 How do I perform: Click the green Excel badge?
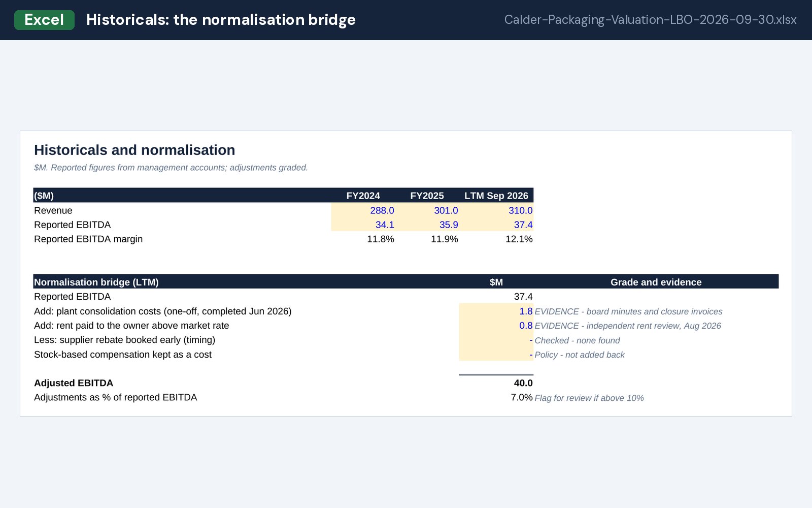[x=44, y=20]
